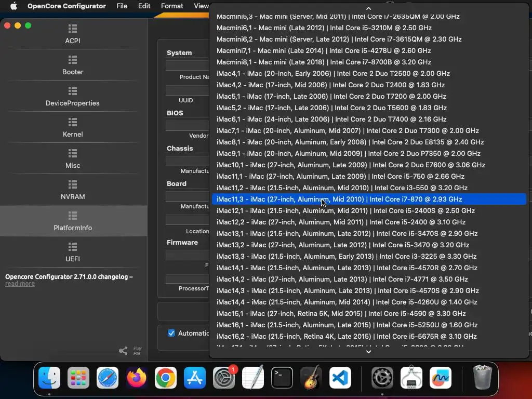The image size is (532, 399).
Task: Pick iMac12,2 27-inch Mid 2011
Action: [x=369, y=222]
